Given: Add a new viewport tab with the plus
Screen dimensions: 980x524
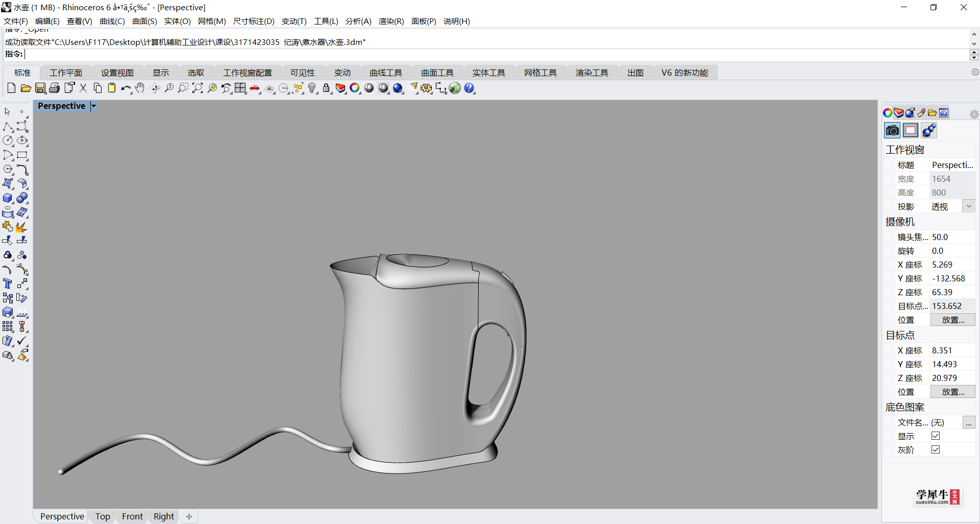Looking at the screenshot, I should [189, 516].
